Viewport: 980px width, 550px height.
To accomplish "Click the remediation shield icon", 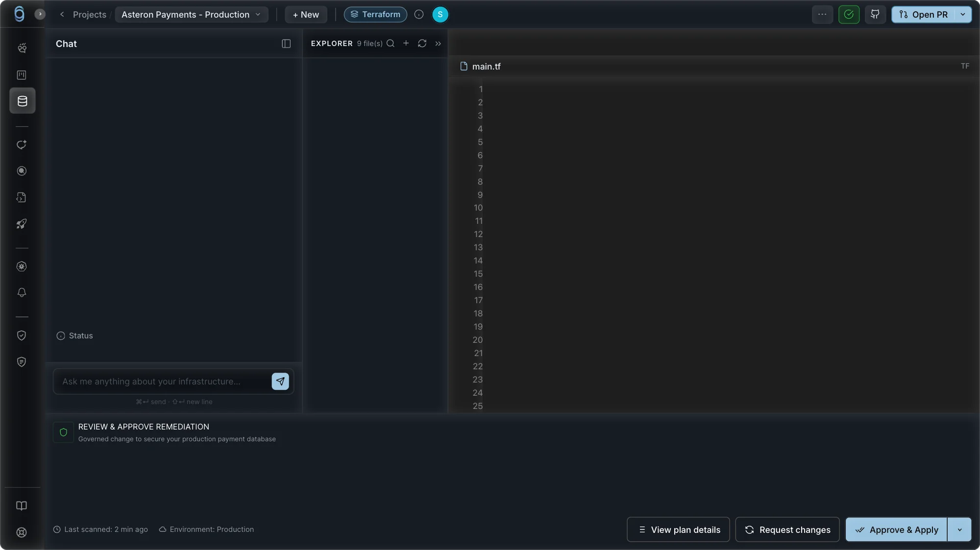I will 63,432.
